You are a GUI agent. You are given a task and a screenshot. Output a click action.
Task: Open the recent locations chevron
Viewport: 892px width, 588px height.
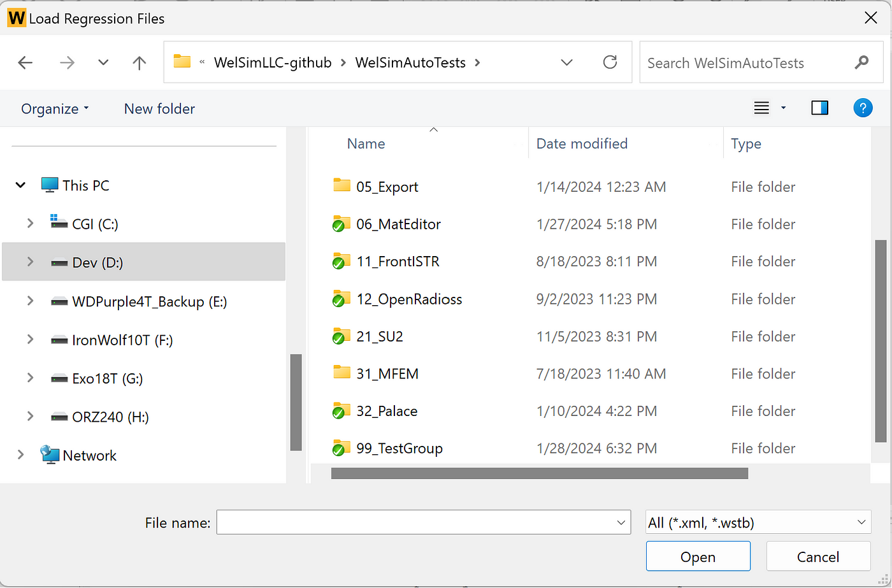pyautogui.click(x=103, y=62)
